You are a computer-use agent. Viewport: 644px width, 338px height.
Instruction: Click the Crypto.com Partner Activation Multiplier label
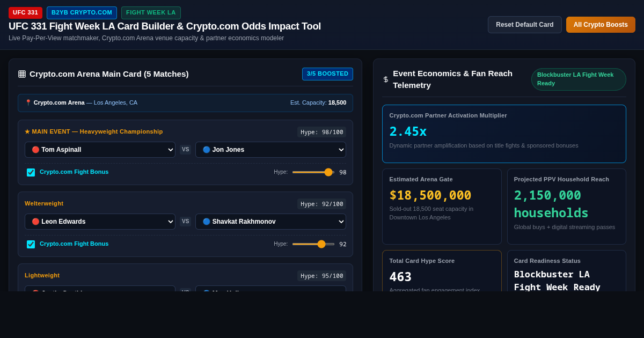448,115
